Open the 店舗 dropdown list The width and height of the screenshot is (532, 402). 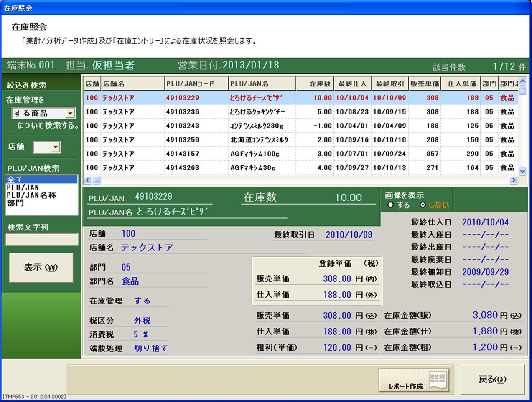(56, 147)
